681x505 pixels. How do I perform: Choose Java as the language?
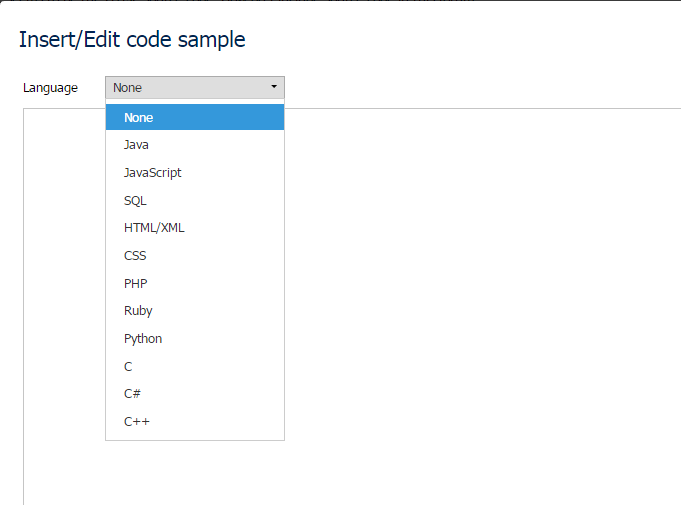tap(195, 145)
